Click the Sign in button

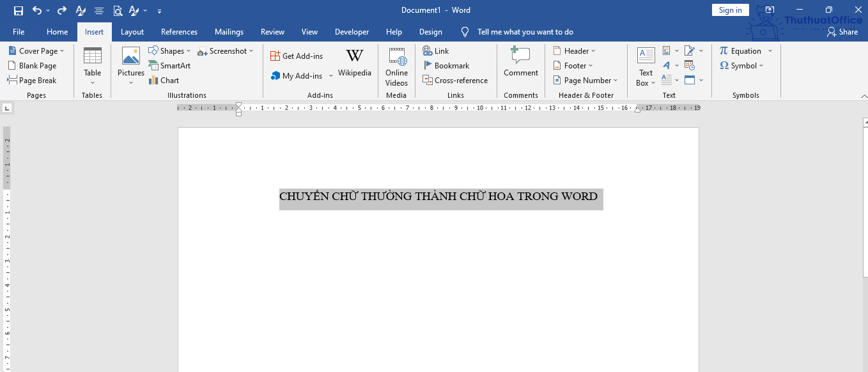point(730,10)
